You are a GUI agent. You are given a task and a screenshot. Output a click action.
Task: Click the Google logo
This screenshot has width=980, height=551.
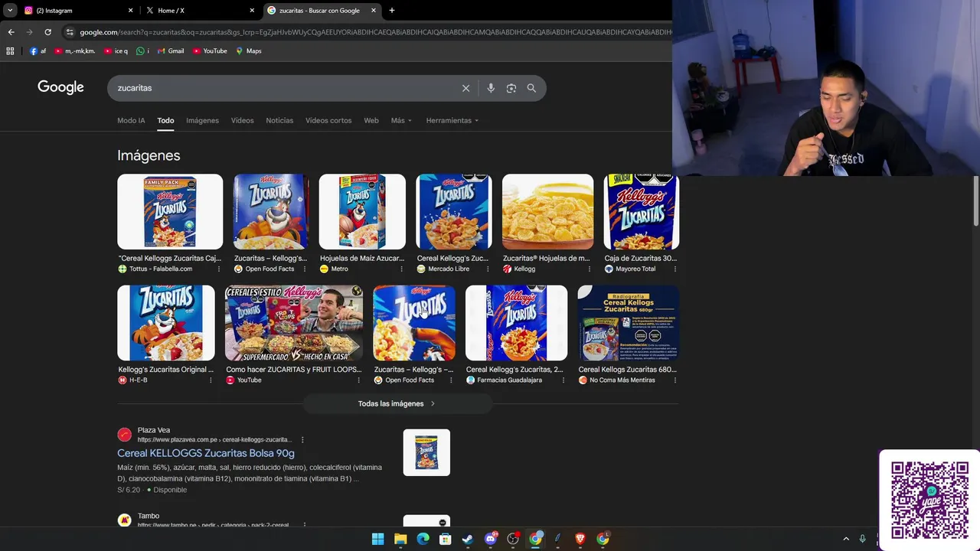point(60,87)
